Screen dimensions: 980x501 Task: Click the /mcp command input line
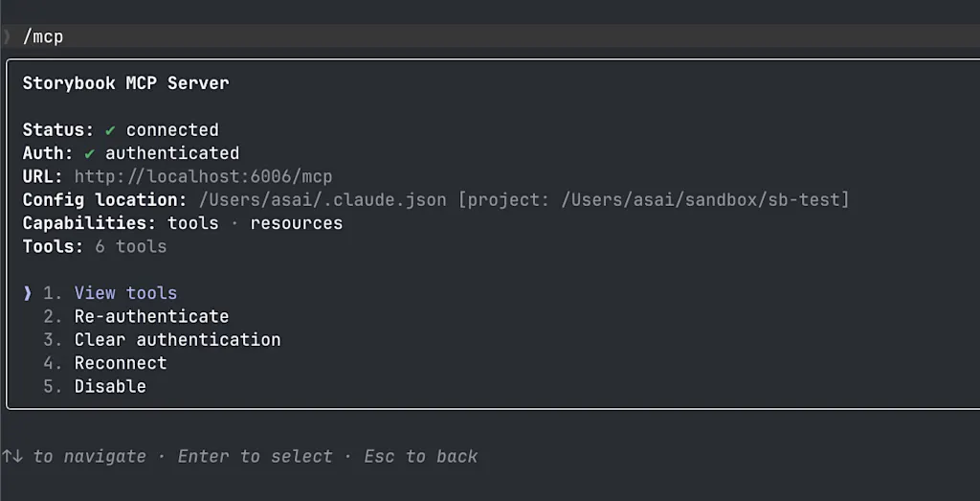[490, 37]
